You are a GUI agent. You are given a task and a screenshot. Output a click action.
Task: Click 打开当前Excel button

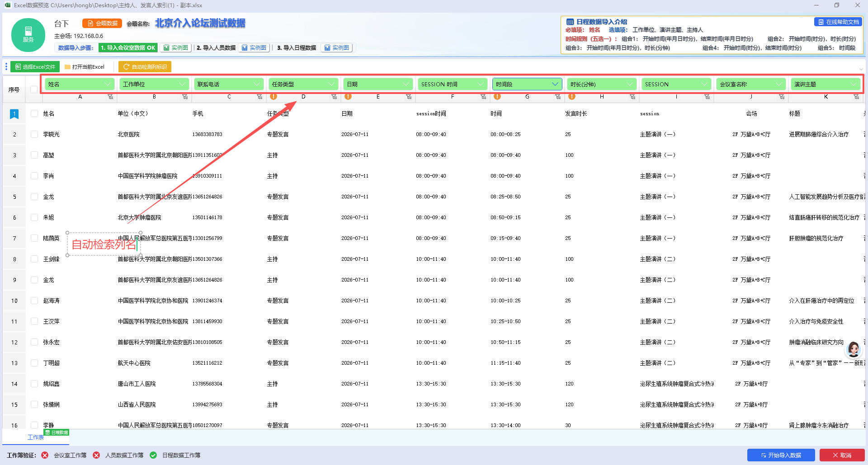coord(85,67)
